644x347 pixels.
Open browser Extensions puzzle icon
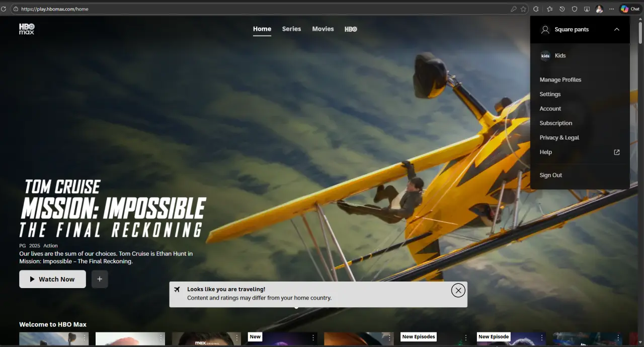536,9
